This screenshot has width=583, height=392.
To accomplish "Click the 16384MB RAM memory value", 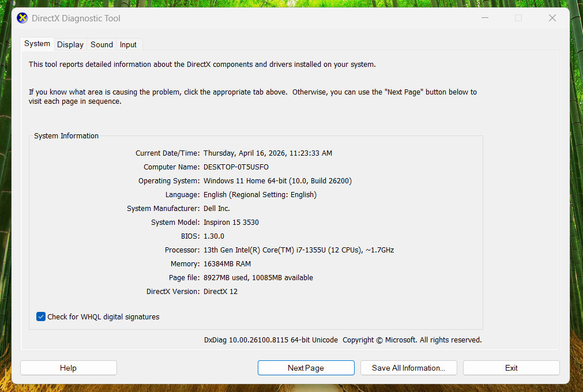I will [227, 264].
